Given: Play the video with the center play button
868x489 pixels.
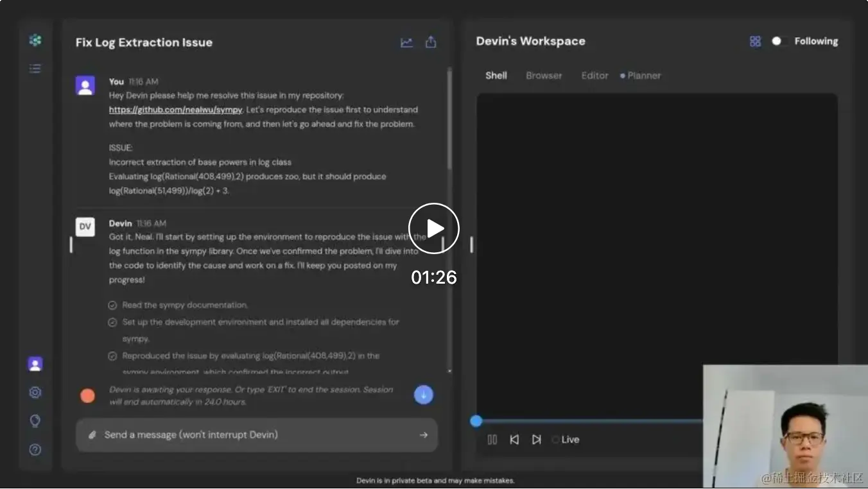Looking at the screenshot, I should [x=434, y=228].
